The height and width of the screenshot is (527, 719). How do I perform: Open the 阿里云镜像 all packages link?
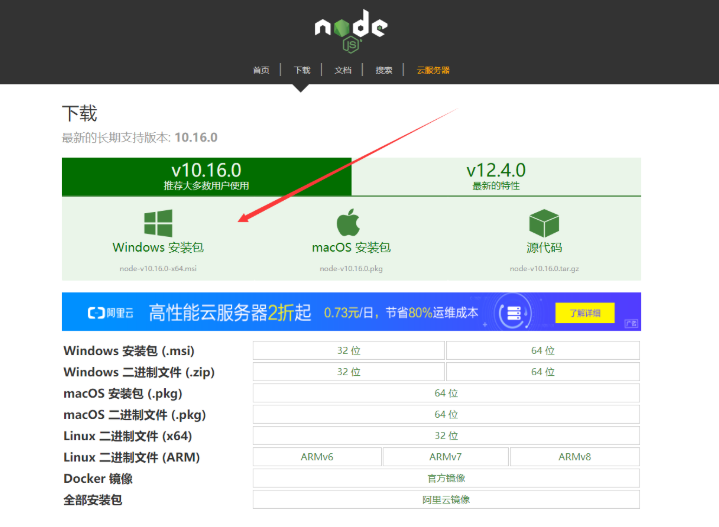point(446,499)
